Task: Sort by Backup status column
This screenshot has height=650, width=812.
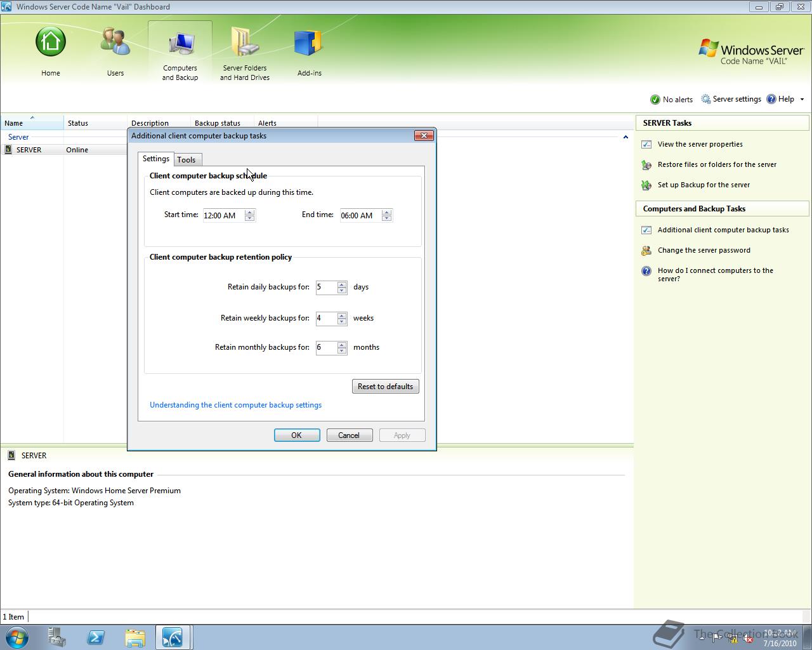Action: [222, 123]
